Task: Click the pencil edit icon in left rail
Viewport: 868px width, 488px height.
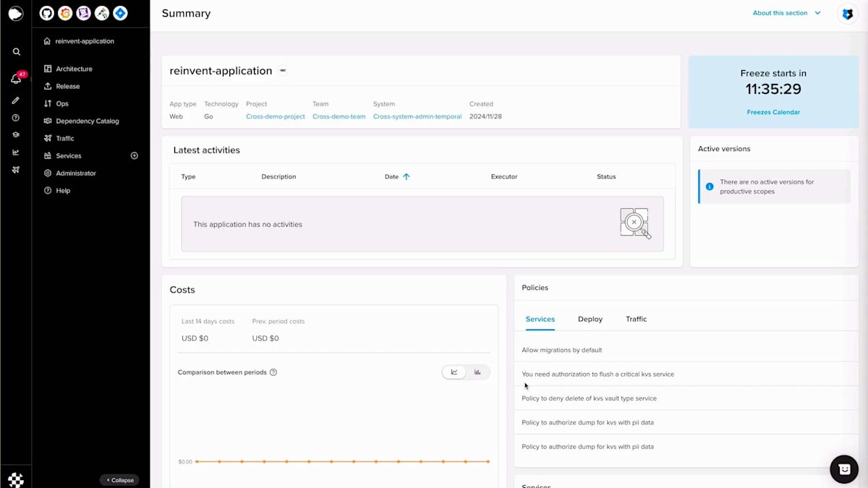Action: tap(16, 100)
